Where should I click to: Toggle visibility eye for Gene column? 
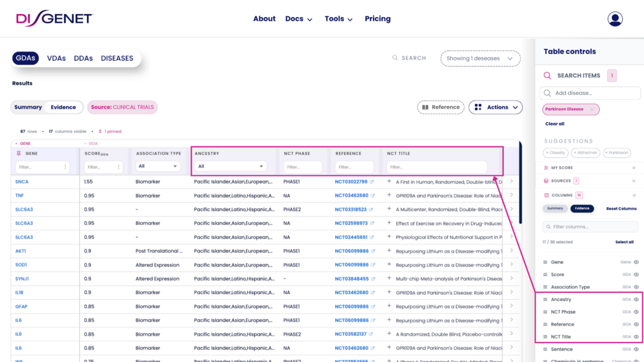point(636,262)
